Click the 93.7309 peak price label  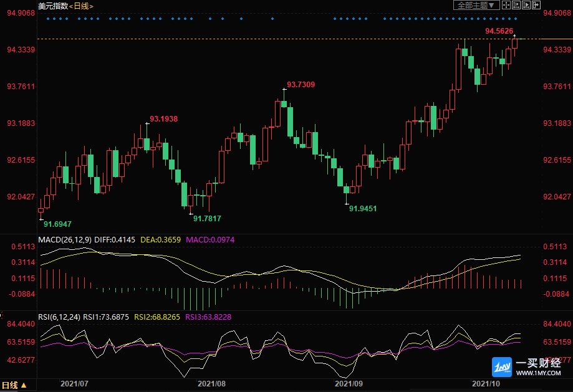point(301,84)
